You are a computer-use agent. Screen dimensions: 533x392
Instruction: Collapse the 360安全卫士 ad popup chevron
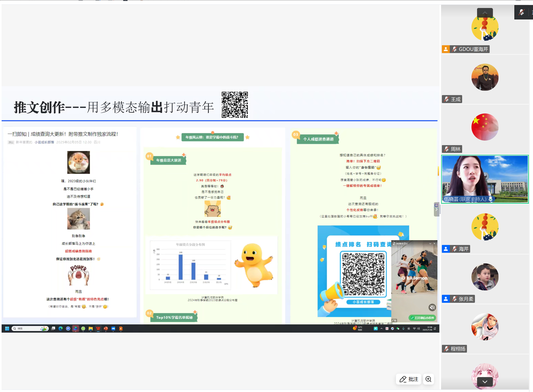[430, 243]
